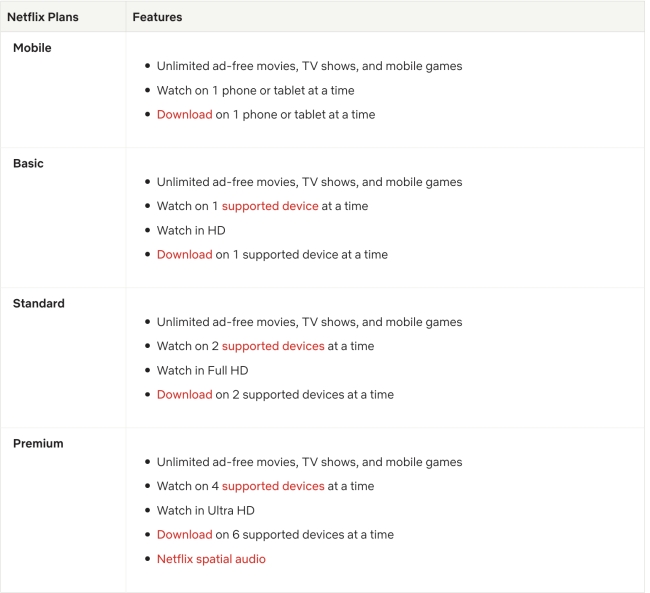
Task: Select the Basic plan name cell
Action: pyautogui.click(x=28, y=164)
